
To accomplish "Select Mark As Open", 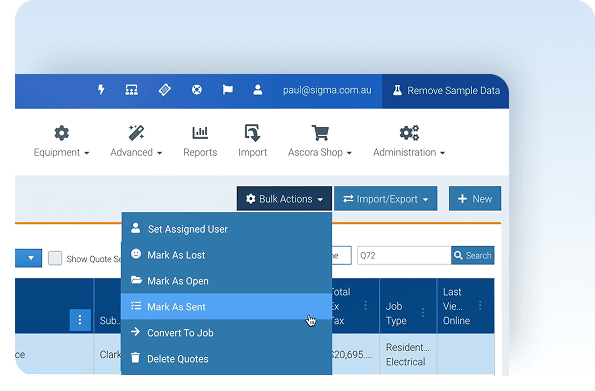I will (227, 281).
